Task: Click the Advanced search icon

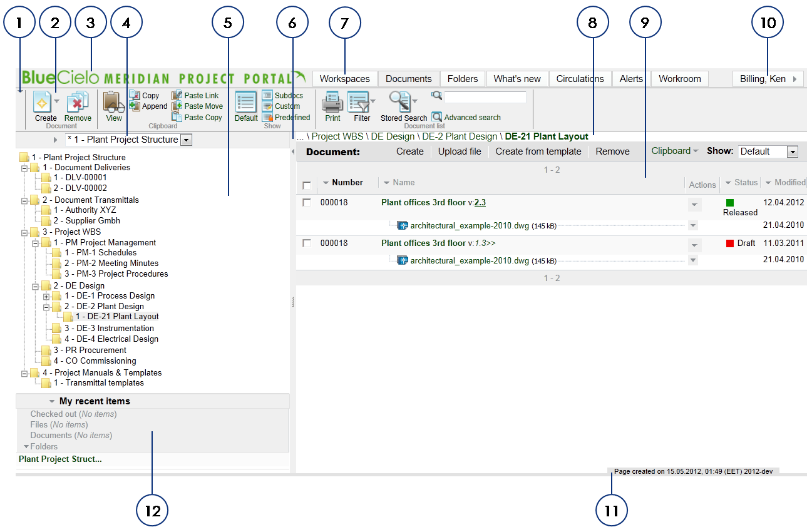Action: (437, 117)
